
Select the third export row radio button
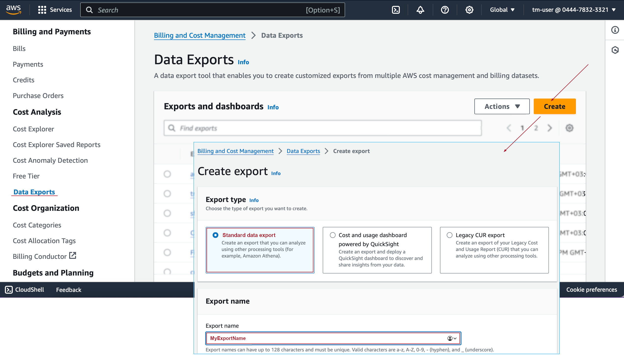pyautogui.click(x=167, y=213)
